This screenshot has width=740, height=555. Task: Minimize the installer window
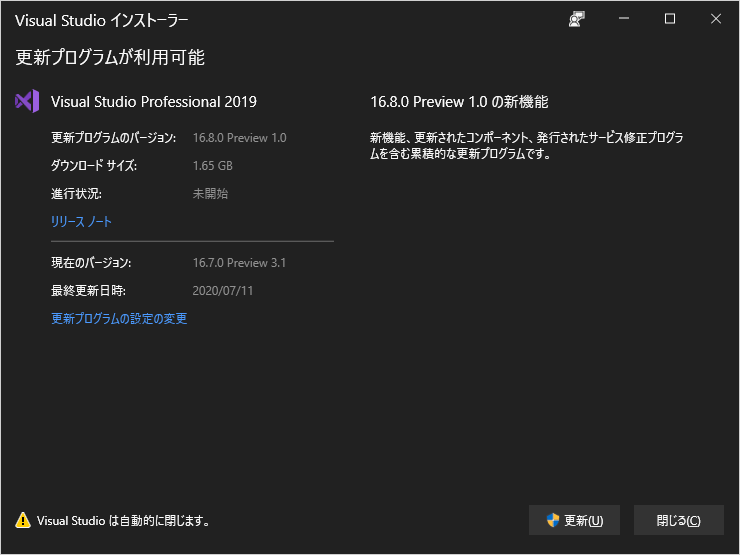[x=624, y=19]
